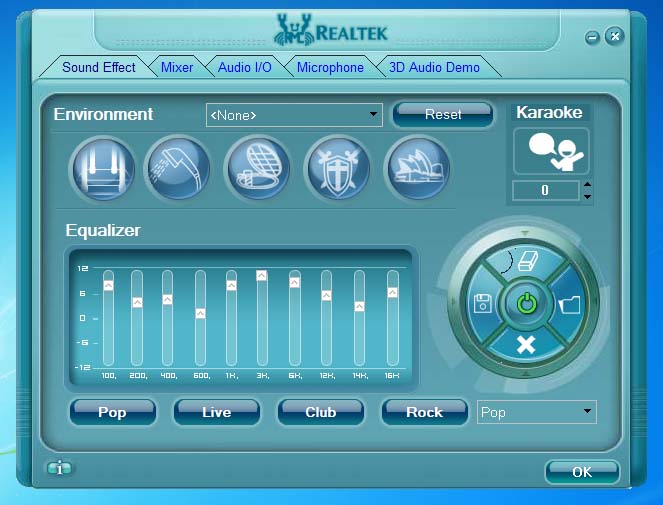The height and width of the screenshot is (505, 663).
Task: Increase the Karaoke key value
Action: tap(587, 185)
